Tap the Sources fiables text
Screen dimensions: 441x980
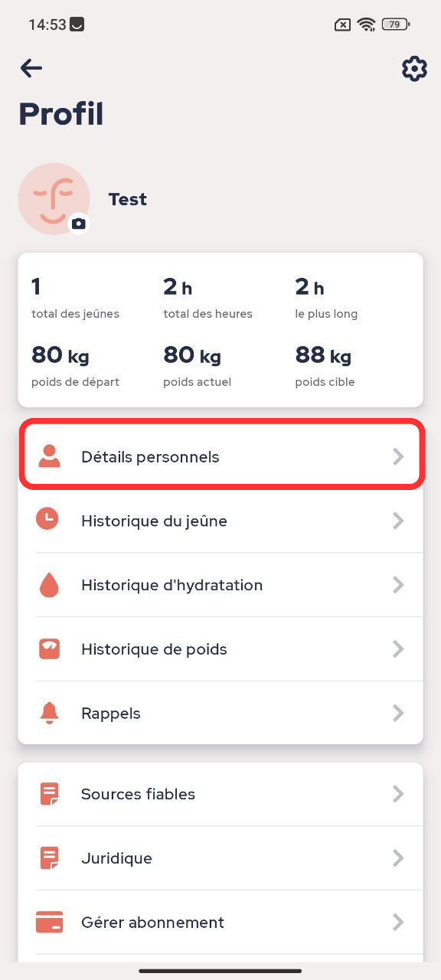[138, 794]
